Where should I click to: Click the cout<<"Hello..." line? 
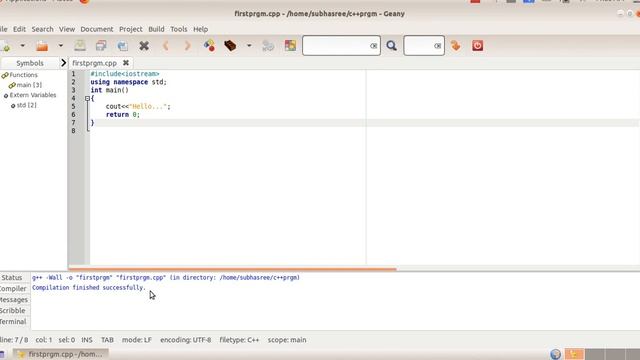(x=138, y=107)
